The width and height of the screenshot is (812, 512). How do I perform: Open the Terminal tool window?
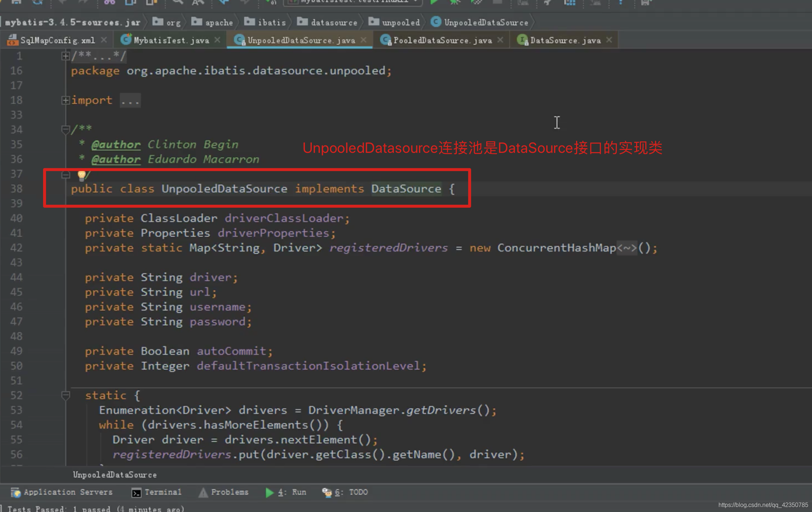pyautogui.click(x=156, y=492)
